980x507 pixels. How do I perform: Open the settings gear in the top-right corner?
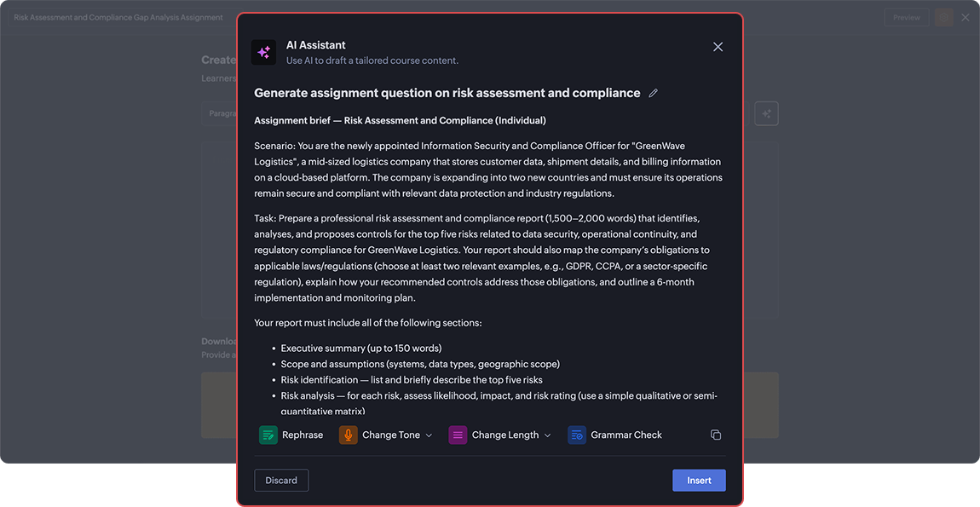coord(942,17)
